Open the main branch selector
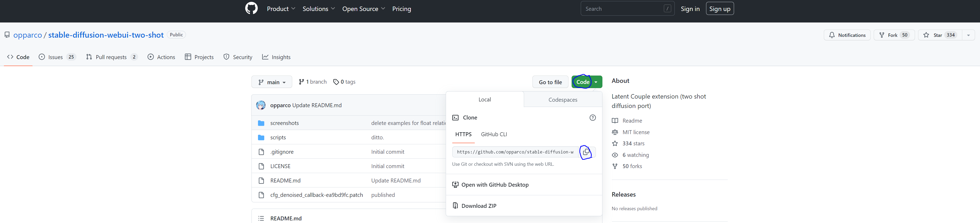 click(272, 82)
